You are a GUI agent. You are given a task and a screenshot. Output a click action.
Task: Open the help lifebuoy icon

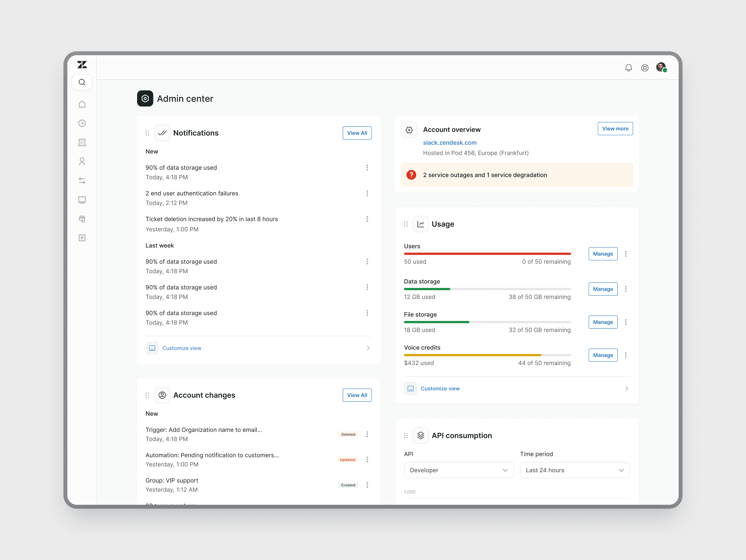(x=645, y=68)
